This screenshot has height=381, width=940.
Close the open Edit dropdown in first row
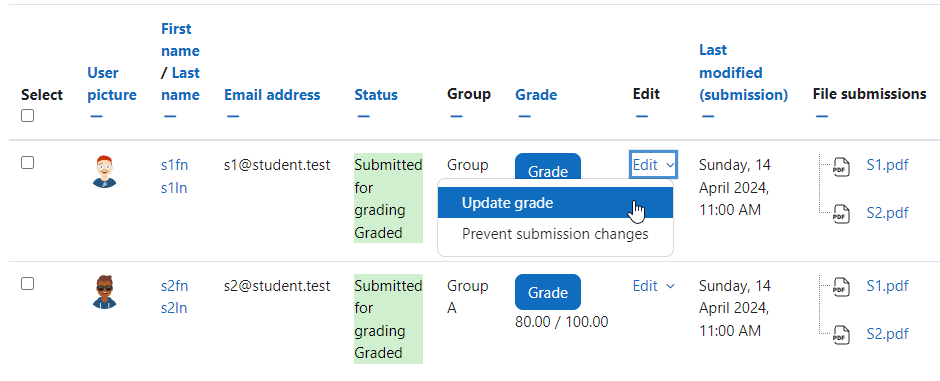coord(653,165)
